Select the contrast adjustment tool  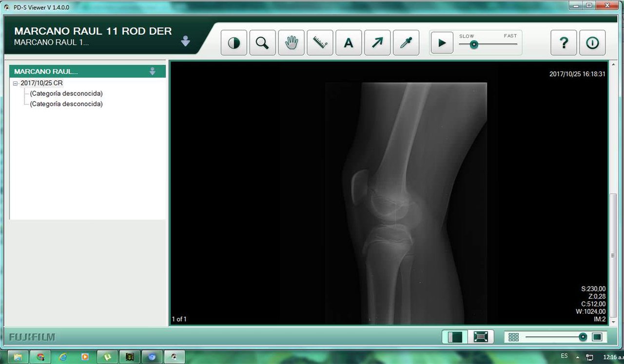tap(234, 43)
